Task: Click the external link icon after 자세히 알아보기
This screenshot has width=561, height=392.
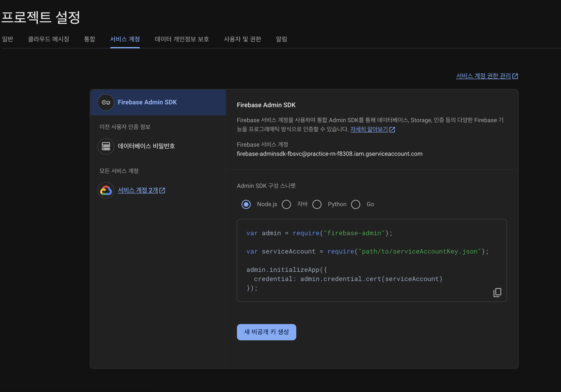Action: 392,130
